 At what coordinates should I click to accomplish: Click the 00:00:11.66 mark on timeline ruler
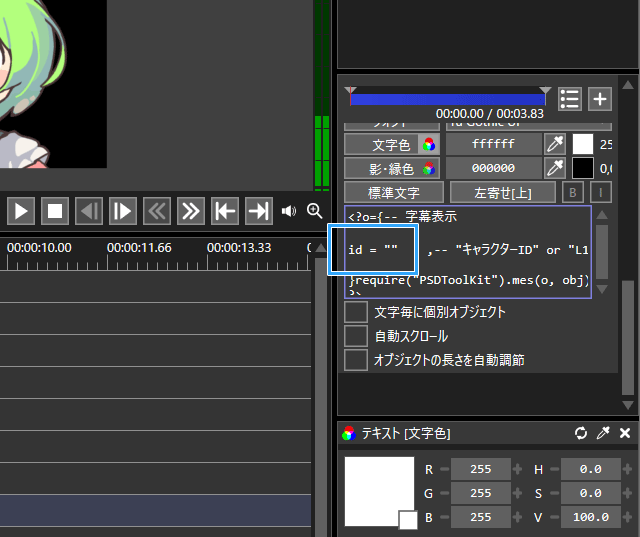point(139,248)
